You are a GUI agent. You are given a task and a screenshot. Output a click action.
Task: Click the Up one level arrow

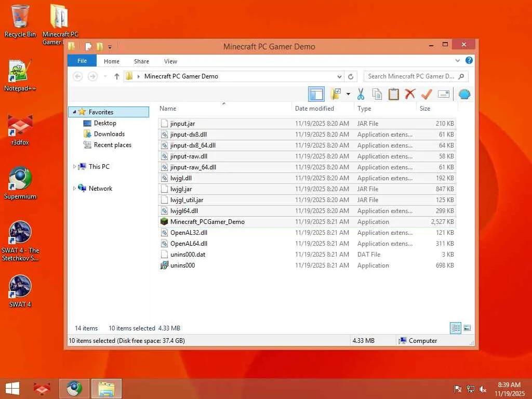[x=117, y=76]
